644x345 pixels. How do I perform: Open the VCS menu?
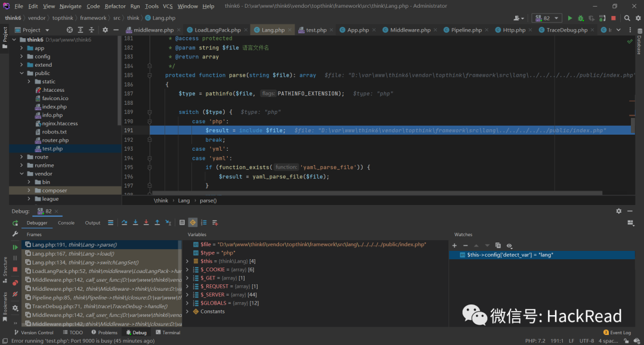[168, 6]
